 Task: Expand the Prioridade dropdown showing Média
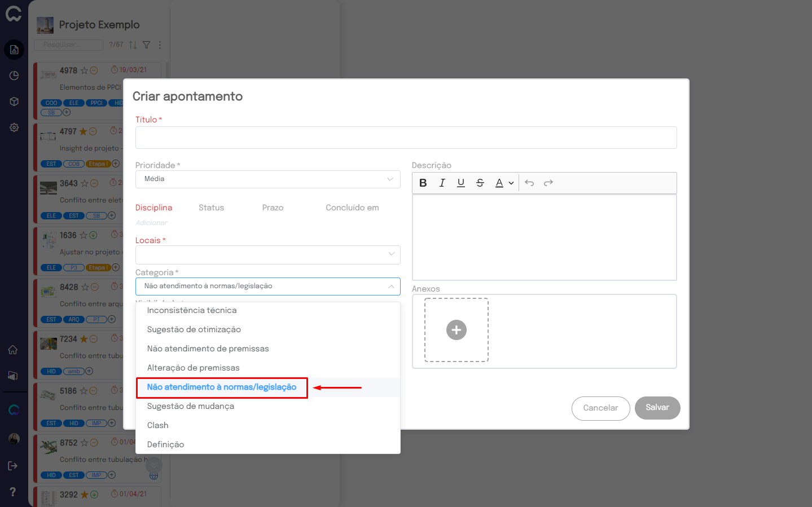point(267,179)
